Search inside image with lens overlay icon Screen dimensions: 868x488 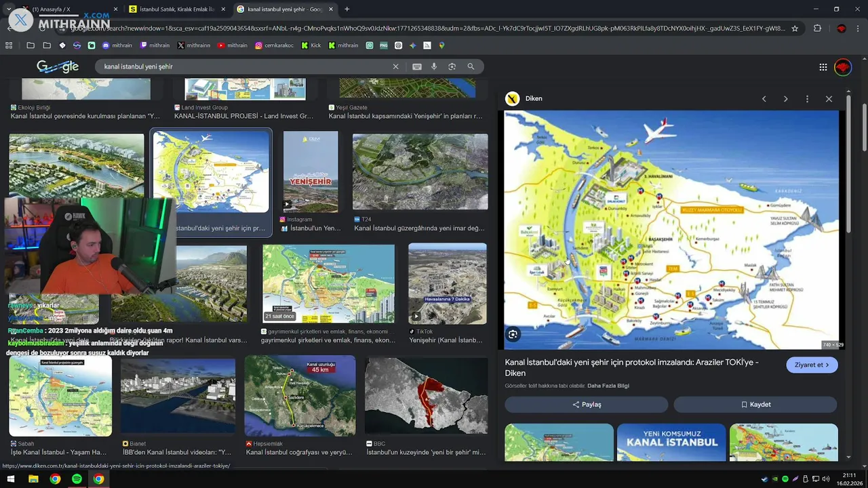coord(513,334)
